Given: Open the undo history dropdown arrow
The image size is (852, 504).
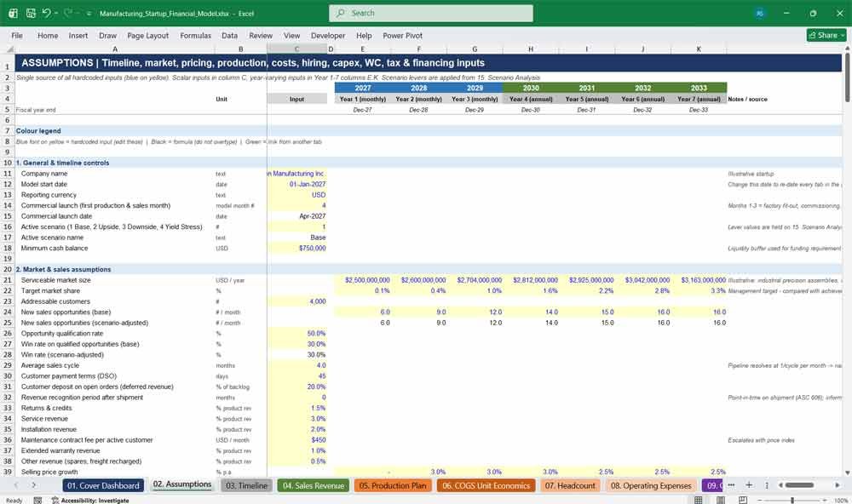Looking at the screenshot, I should tap(56, 13).
